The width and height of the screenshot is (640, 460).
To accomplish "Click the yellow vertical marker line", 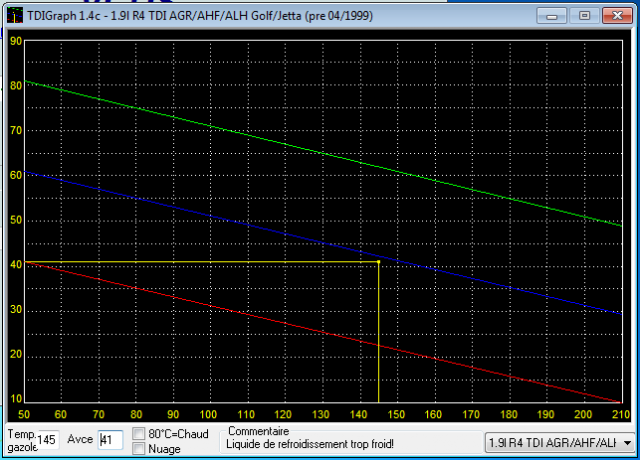I will (x=378, y=340).
